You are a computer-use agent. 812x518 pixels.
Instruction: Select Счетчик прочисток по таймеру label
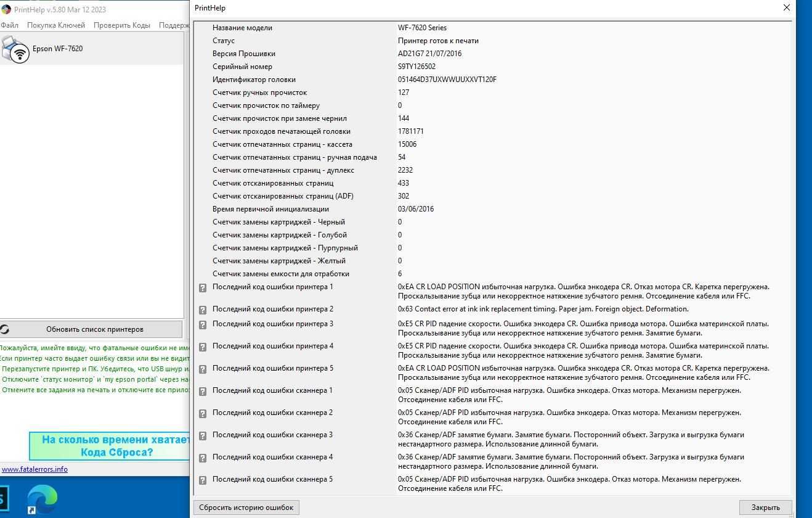coord(266,105)
